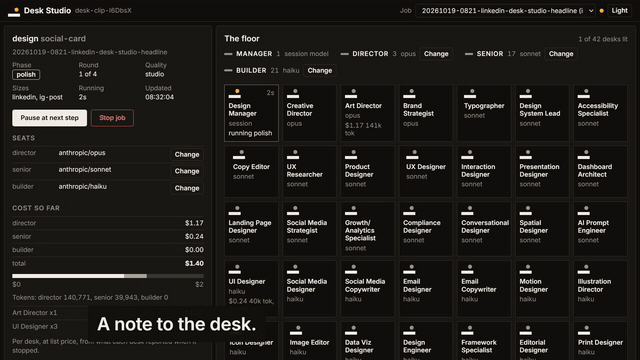Select the Copy Editor desk icon
Image resolution: width=640 pixels, height=360 pixels.
coord(239,155)
